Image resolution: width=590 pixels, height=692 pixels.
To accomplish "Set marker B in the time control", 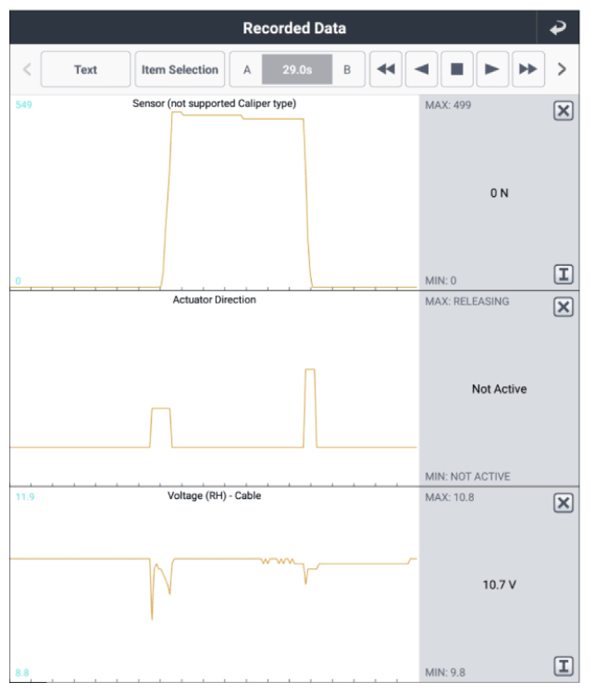I will coord(347,69).
